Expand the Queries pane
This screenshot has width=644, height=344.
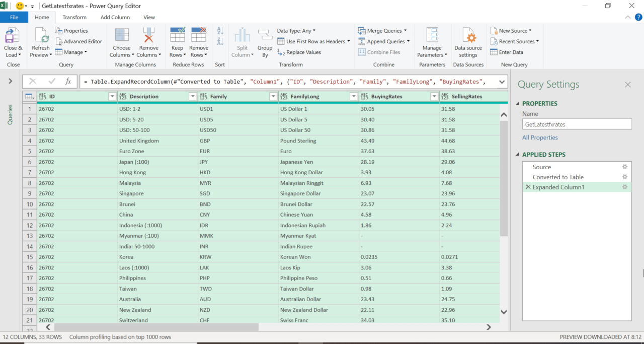pos(10,80)
